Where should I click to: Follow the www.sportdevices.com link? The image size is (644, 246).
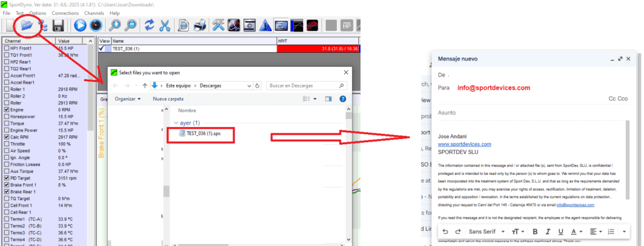click(x=465, y=144)
